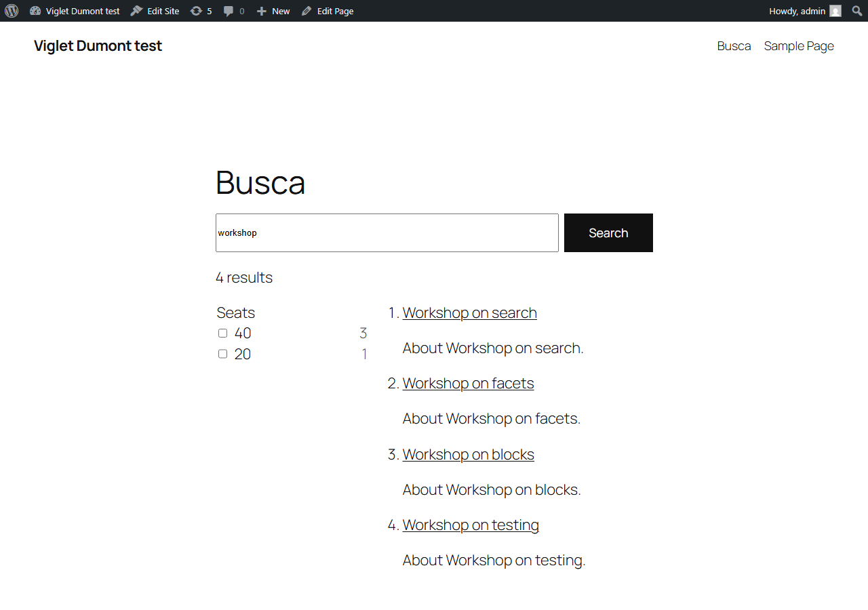Click the text About Workshop on search.
Image resolution: width=868 pixels, height=610 pixels.
(493, 348)
